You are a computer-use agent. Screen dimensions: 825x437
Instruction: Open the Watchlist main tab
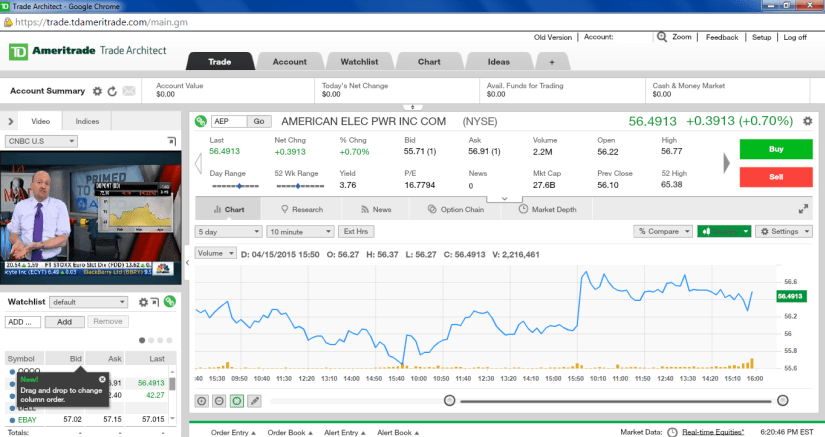[x=359, y=62]
